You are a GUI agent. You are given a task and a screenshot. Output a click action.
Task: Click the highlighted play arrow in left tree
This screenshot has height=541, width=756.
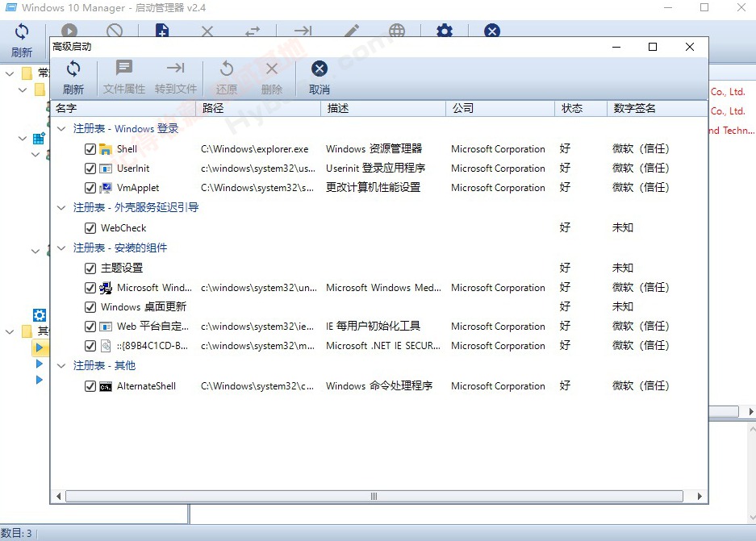click(x=40, y=347)
